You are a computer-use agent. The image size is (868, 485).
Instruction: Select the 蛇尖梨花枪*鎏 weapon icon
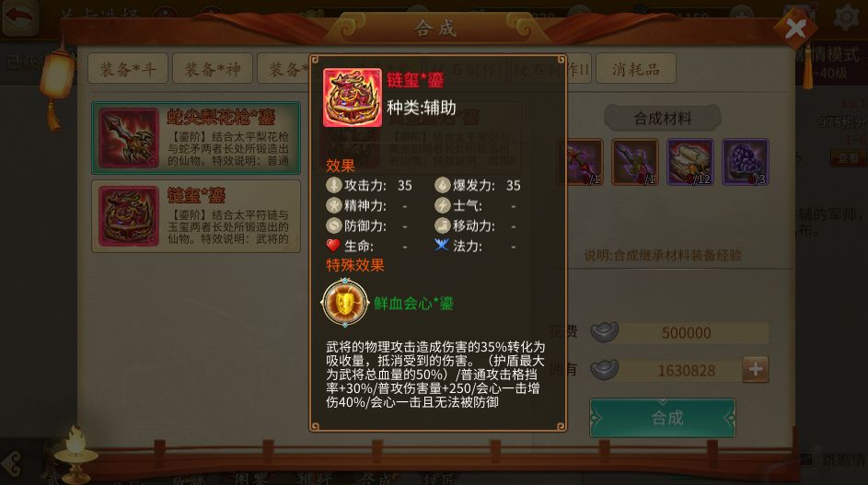pos(129,138)
